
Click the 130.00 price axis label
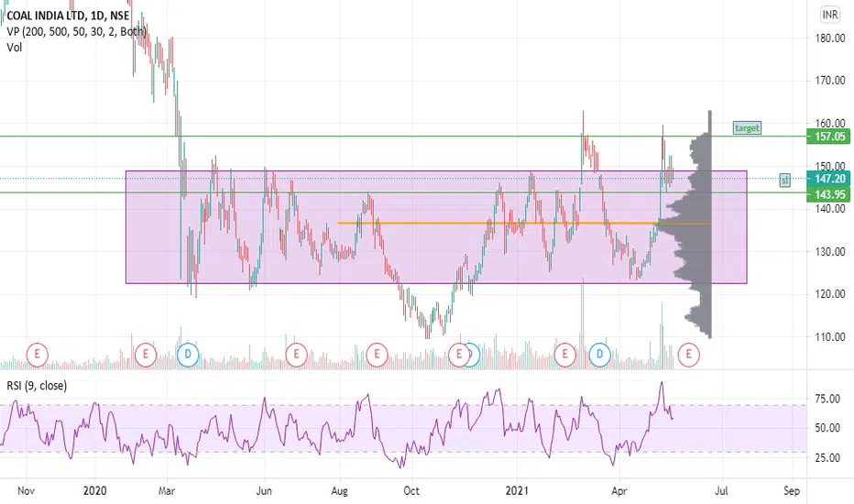click(830, 252)
